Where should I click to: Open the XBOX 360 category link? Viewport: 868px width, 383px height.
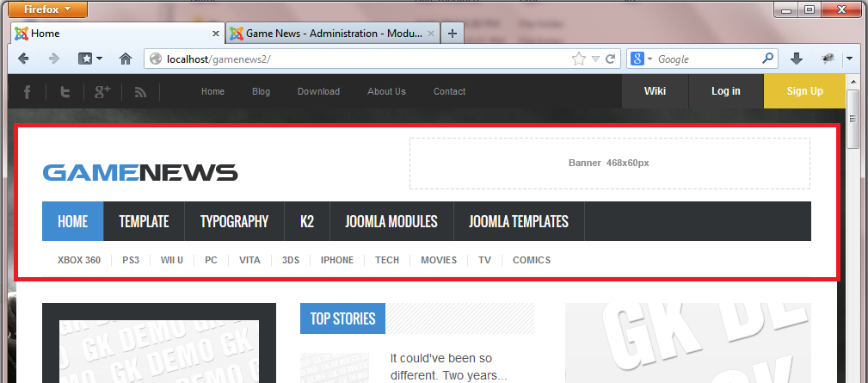point(79,260)
